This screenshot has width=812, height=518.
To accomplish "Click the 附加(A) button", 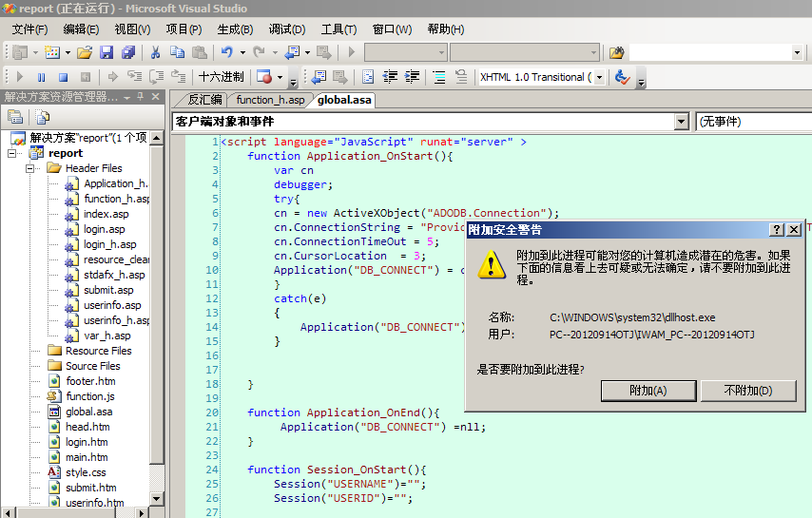I will pos(648,391).
